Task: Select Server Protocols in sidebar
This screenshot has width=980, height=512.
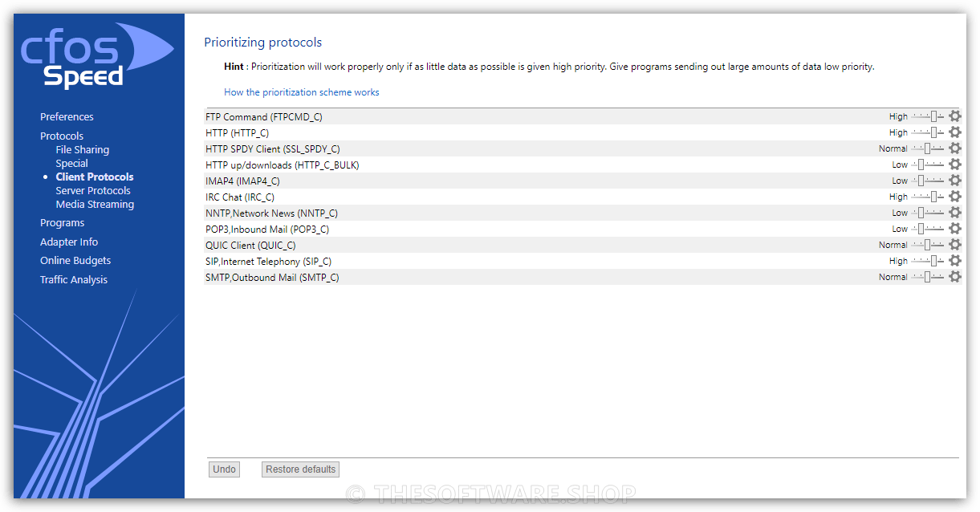Action: pyautogui.click(x=93, y=191)
